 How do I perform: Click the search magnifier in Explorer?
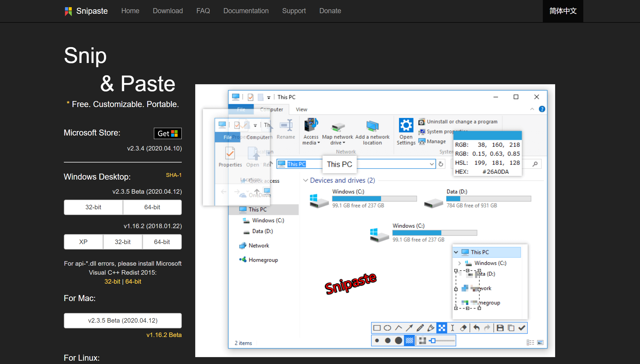coord(535,164)
